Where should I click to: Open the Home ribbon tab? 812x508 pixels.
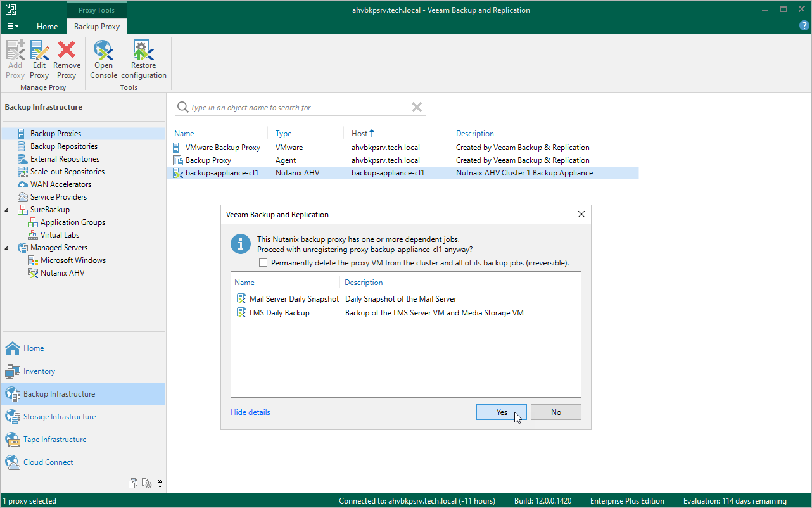pos(47,27)
